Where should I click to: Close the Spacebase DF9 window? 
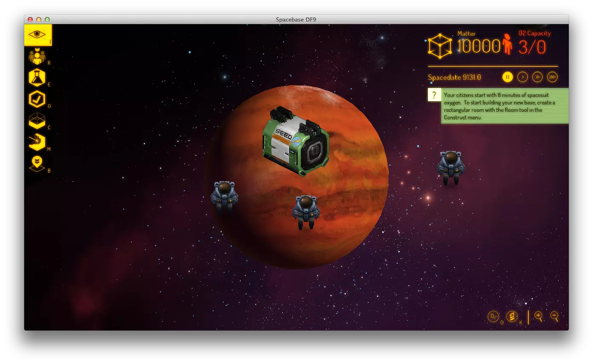[30, 20]
